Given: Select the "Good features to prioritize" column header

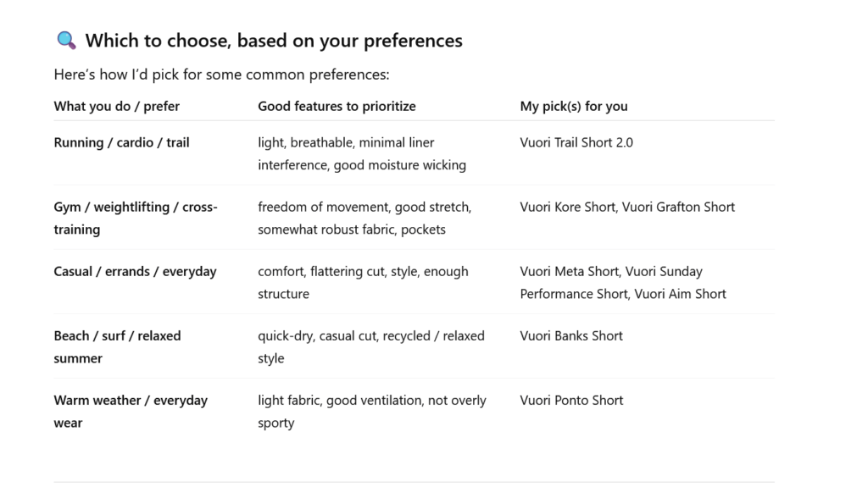Looking at the screenshot, I should [x=337, y=106].
